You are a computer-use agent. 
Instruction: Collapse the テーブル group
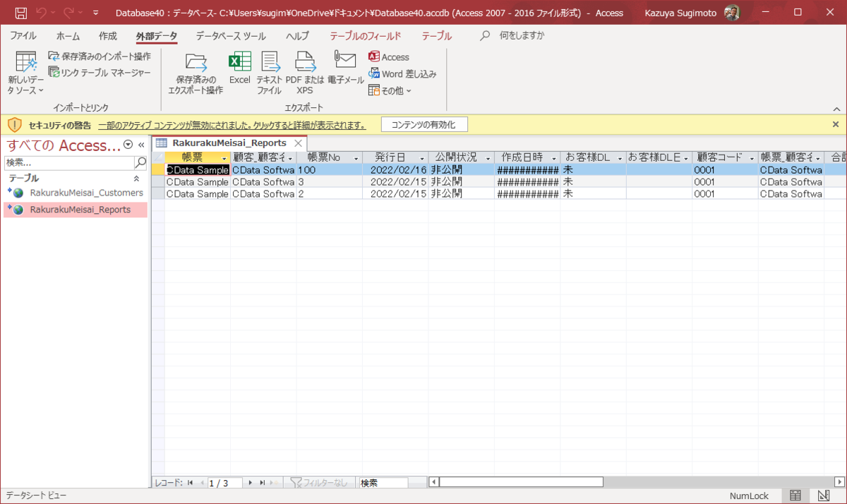point(137,179)
